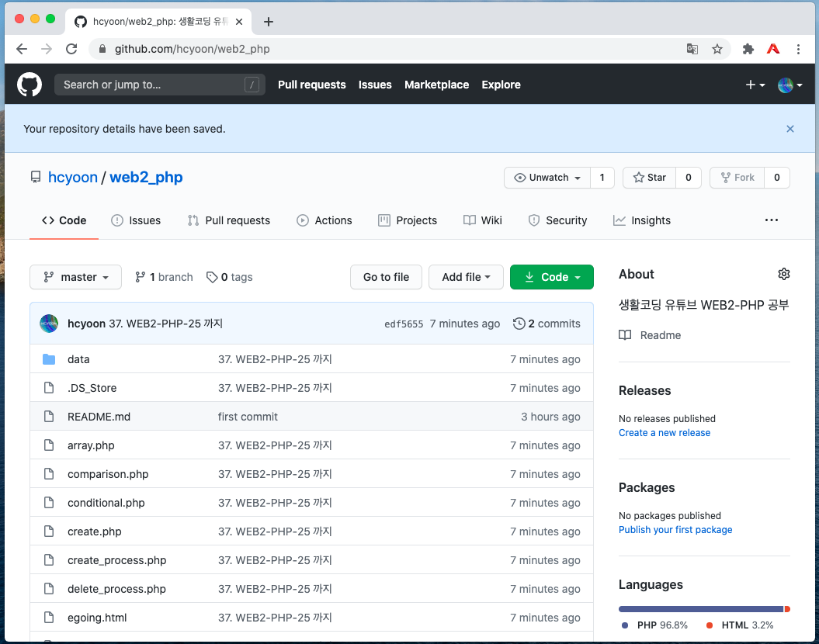The width and height of the screenshot is (819, 644).
Task: Switch to the repository Pull requests tab
Action: (x=229, y=220)
